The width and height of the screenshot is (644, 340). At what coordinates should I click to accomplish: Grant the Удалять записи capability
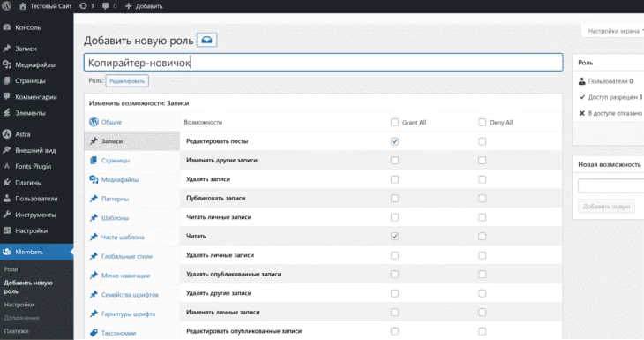[394, 179]
